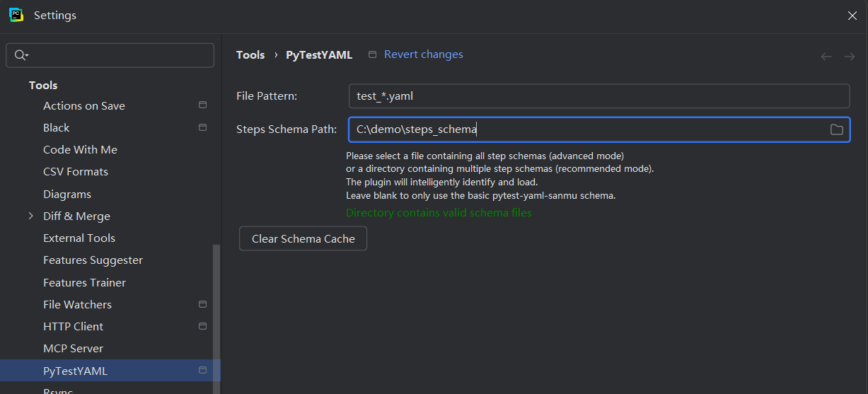Click the Revert changes link
The image size is (868, 394).
point(423,54)
